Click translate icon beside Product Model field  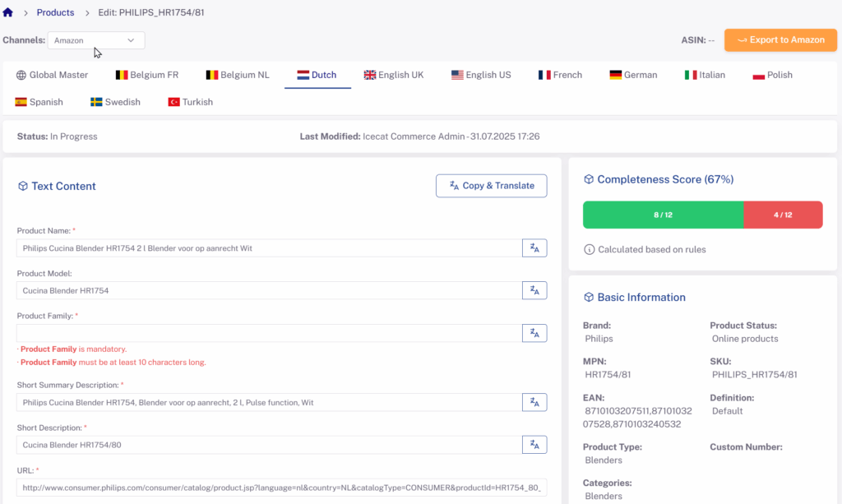coord(534,290)
